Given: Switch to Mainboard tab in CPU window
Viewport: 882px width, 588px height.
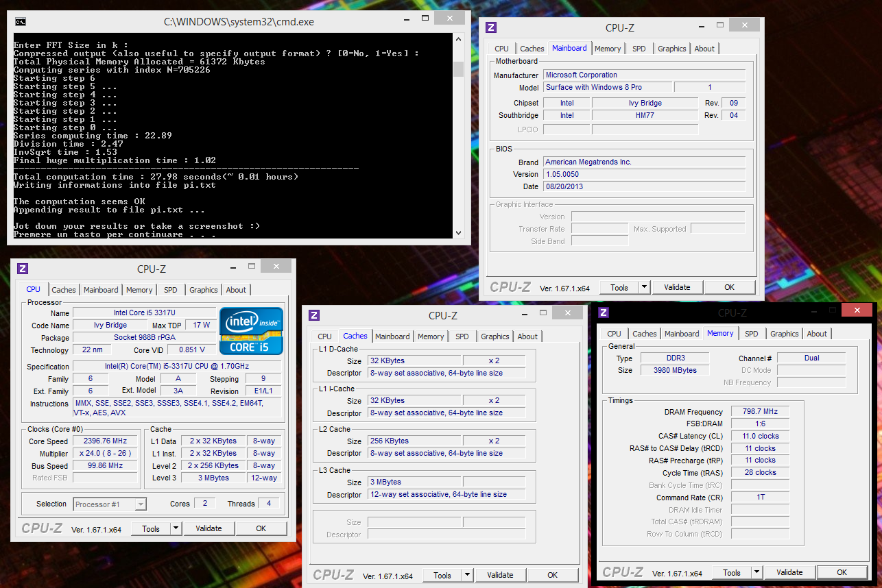Looking at the screenshot, I should (x=101, y=290).
